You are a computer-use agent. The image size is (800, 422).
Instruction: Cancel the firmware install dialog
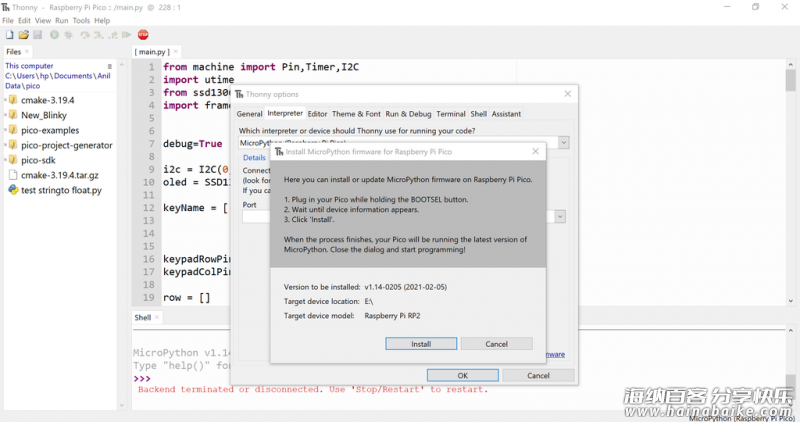pos(496,344)
